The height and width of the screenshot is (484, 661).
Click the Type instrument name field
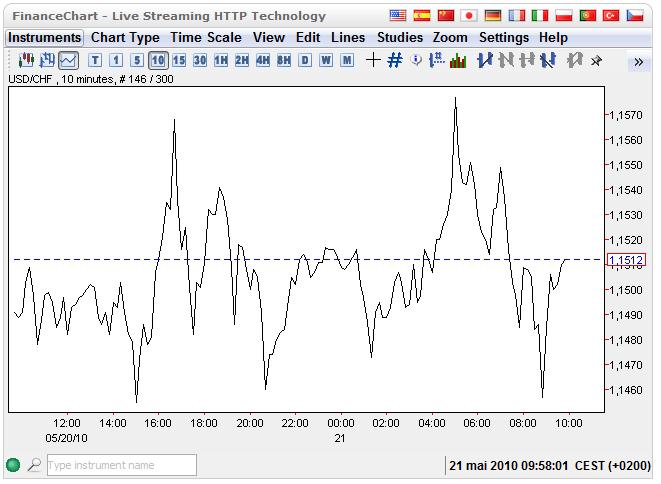pyautogui.click(x=121, y=465)
